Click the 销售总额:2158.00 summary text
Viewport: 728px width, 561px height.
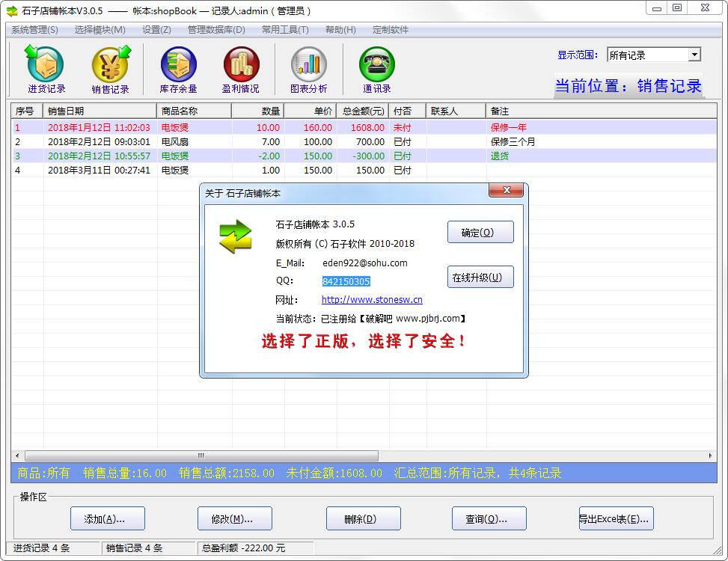227,473
